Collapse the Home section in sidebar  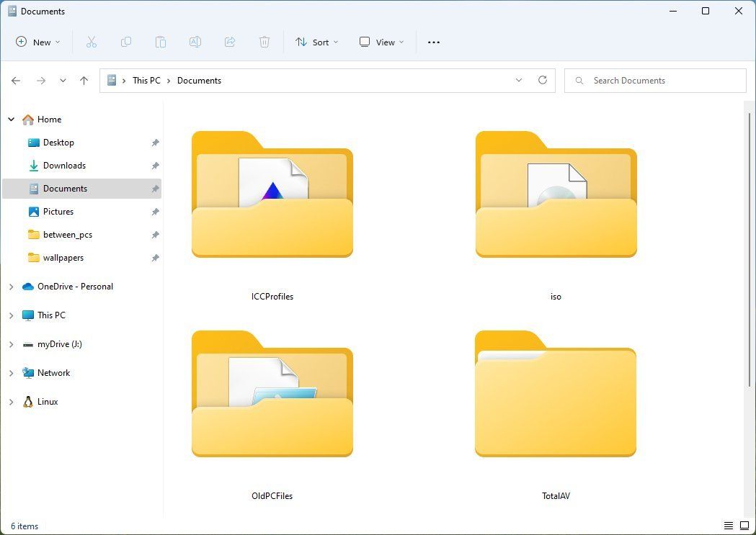click(x=10, y=119)
